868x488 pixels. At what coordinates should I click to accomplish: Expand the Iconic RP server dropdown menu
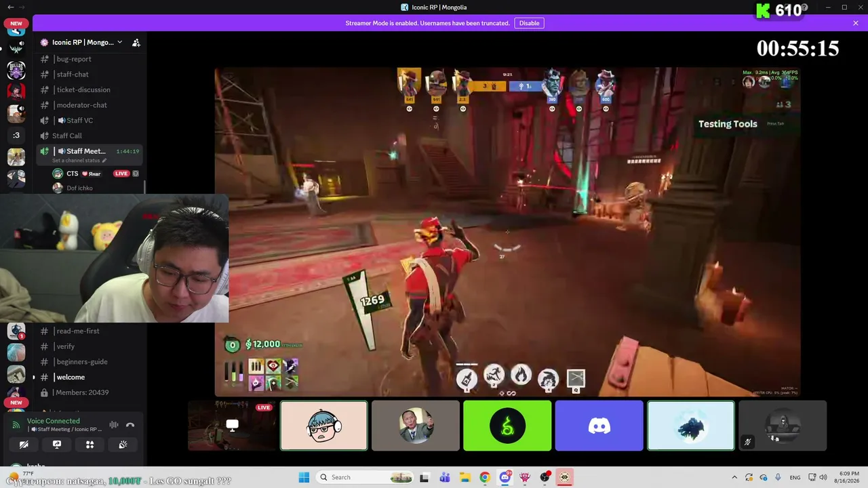point(120,42)
